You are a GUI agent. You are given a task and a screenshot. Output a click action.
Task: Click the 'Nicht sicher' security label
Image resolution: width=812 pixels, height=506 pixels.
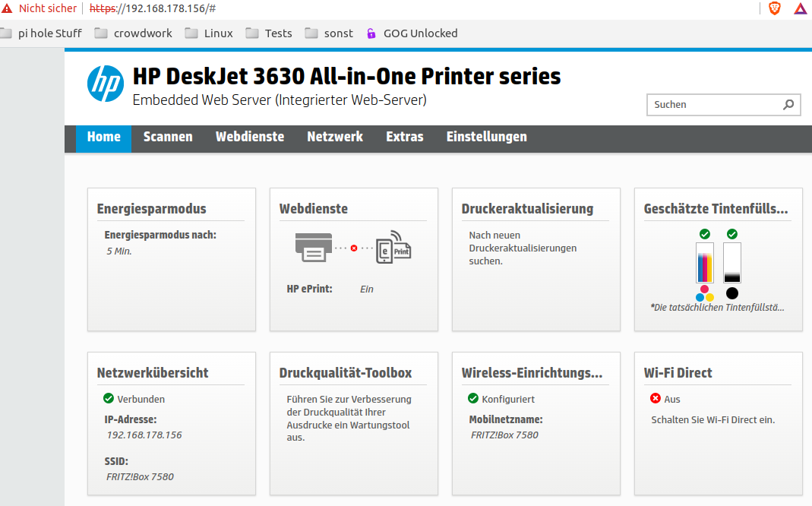[48, 8]
